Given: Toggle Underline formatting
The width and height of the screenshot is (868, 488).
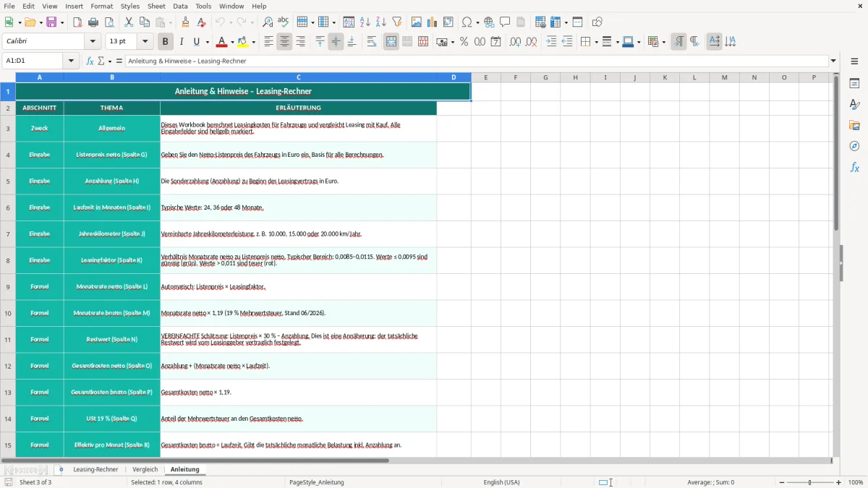Looking at the screenshot, I should [197, 42].
